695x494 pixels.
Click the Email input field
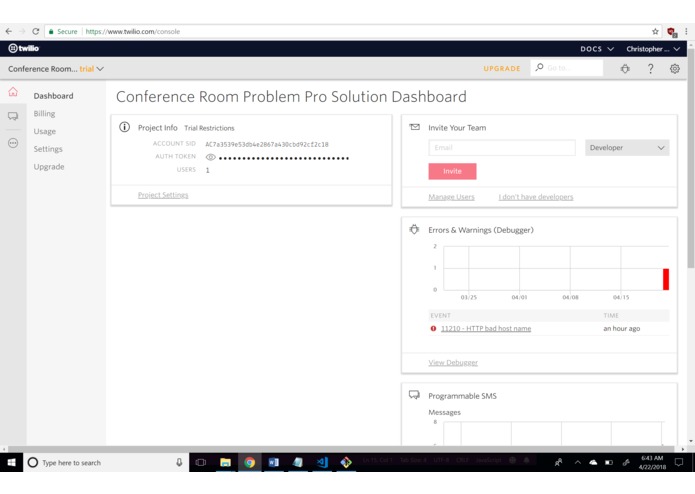[x=502, y=148]
